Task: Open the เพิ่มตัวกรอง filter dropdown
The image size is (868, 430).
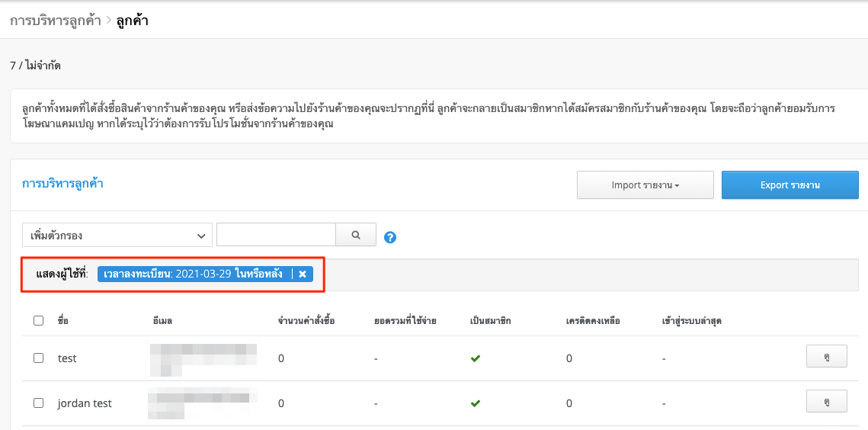Action: click(117, 235)
